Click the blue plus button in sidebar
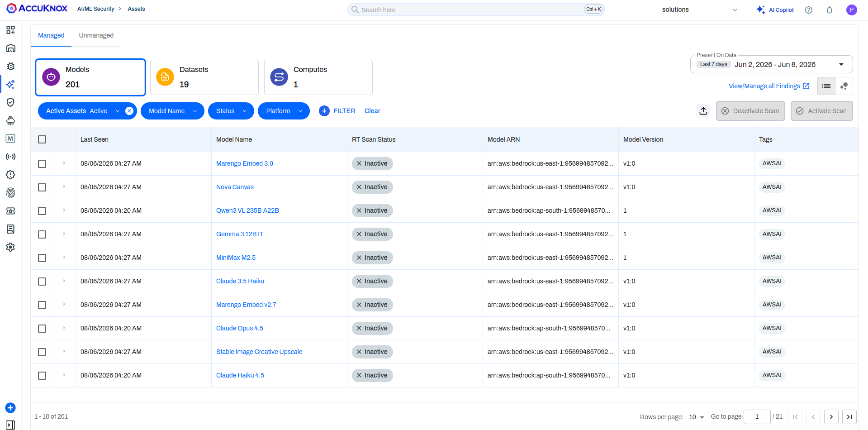 [x=10, y=408]
